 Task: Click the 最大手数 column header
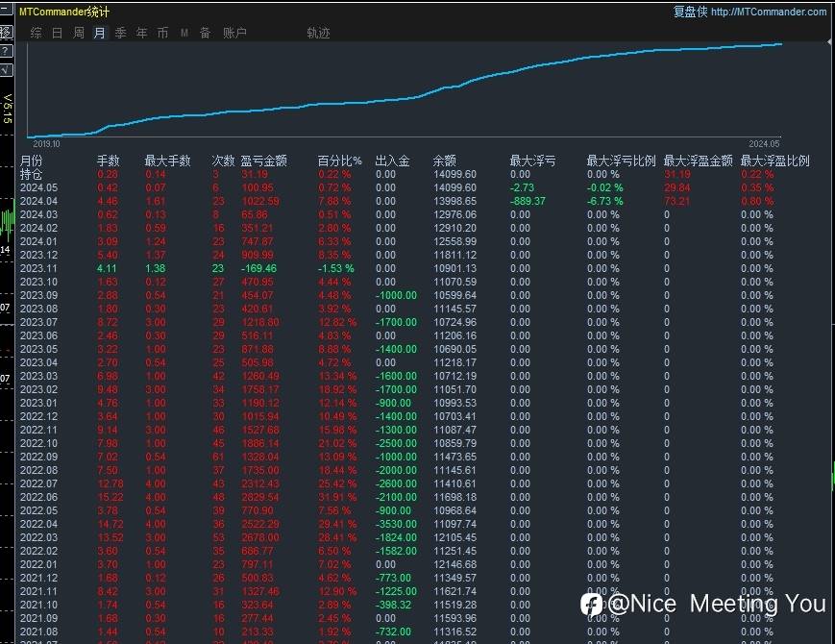point(167,161)
